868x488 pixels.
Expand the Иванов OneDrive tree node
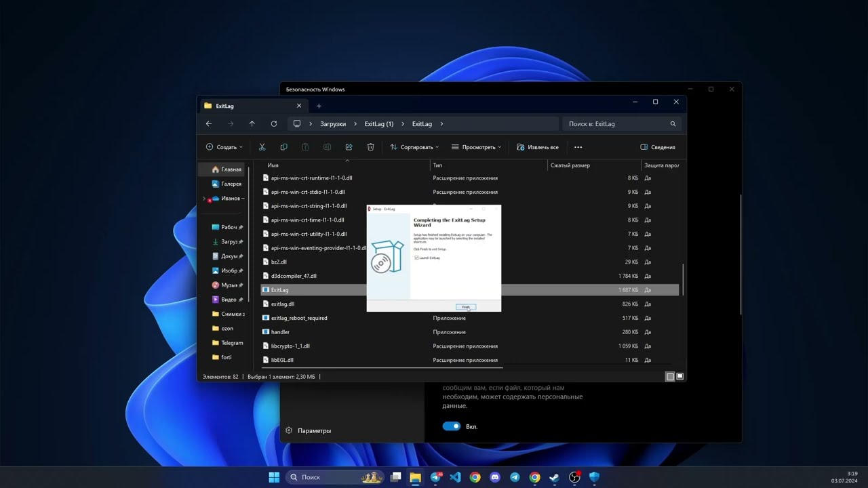pyautogui.click(x=204, y=199)
